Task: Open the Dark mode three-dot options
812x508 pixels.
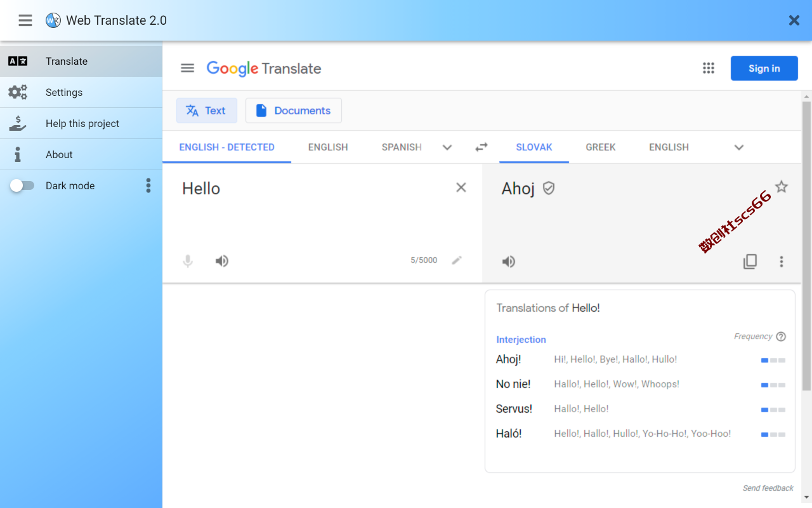Action: [x=148, y=185]
